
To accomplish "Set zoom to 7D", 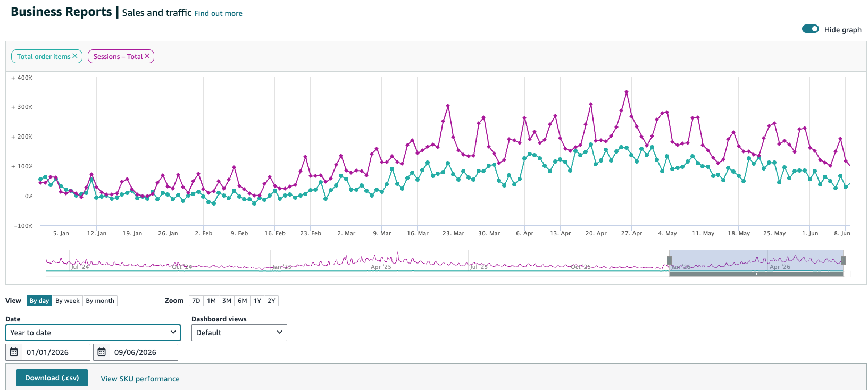I will (x=196, y=301).
